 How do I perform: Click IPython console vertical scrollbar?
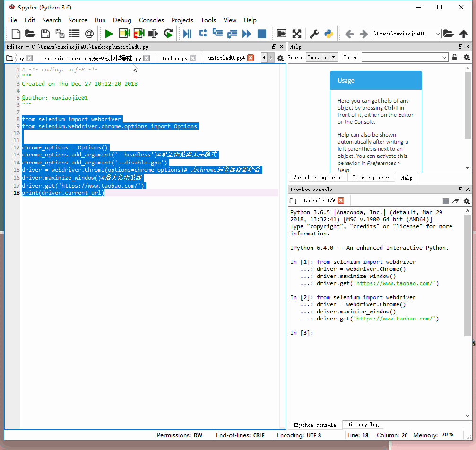pyautogui.click(x=467, y=276)
